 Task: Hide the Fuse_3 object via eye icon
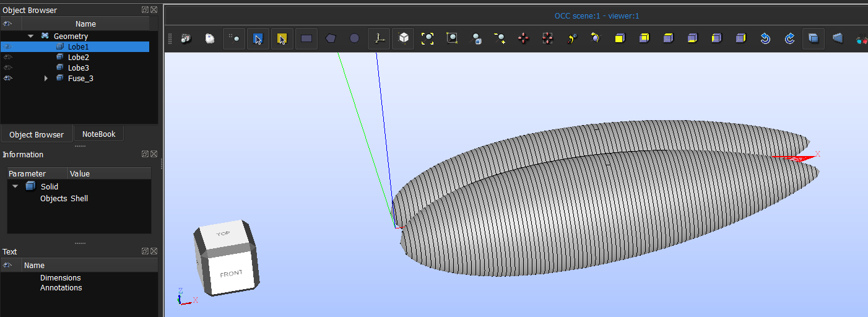tap(8, 79)
